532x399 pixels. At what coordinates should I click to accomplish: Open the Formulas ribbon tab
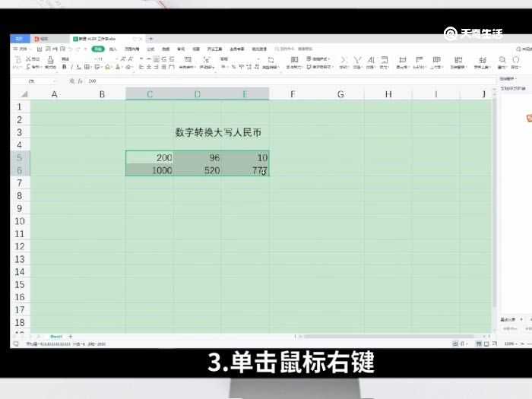pos(150,49)
